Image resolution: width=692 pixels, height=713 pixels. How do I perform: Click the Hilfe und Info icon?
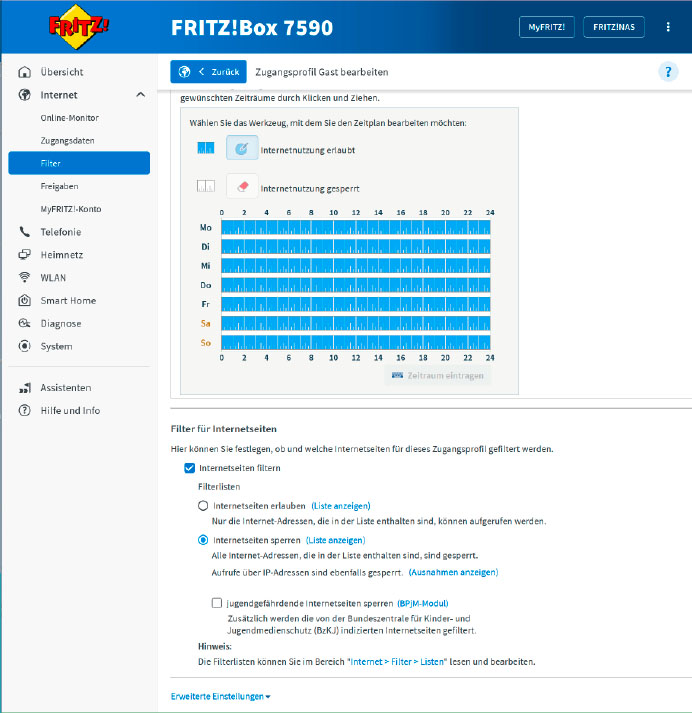coord(25,411)
